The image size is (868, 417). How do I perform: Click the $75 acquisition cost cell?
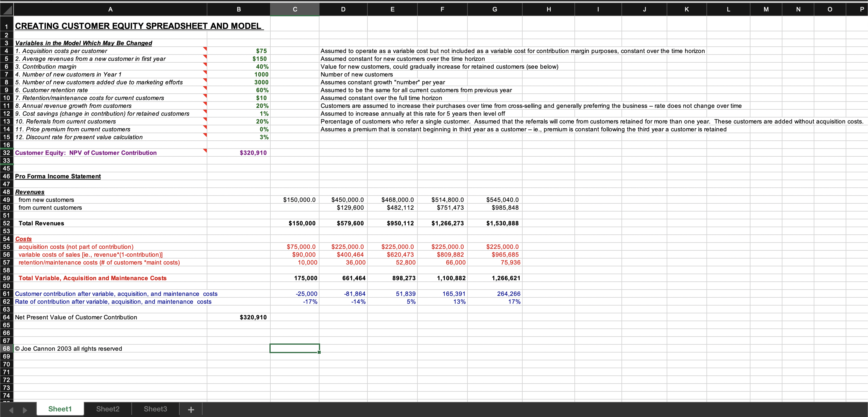pos(261,51)
